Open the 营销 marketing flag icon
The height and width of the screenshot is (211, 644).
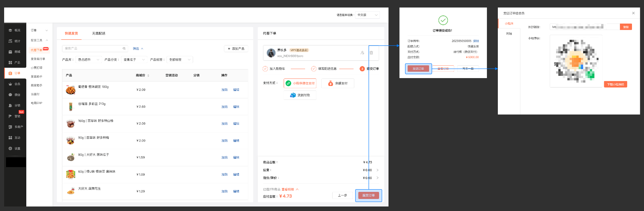[x=11, y=116]
